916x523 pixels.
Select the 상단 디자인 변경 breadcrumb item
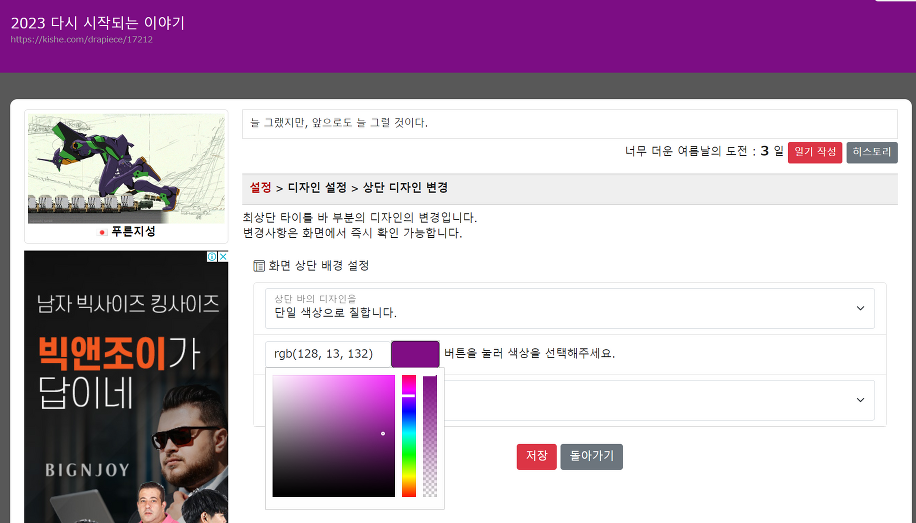tap(412, 188)
